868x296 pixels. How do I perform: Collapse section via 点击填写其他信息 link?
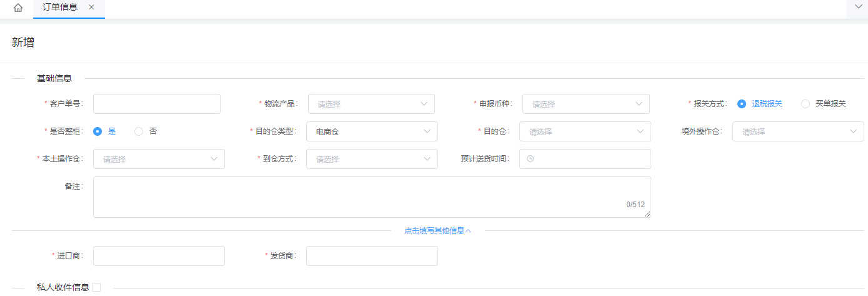pos(437,230)
